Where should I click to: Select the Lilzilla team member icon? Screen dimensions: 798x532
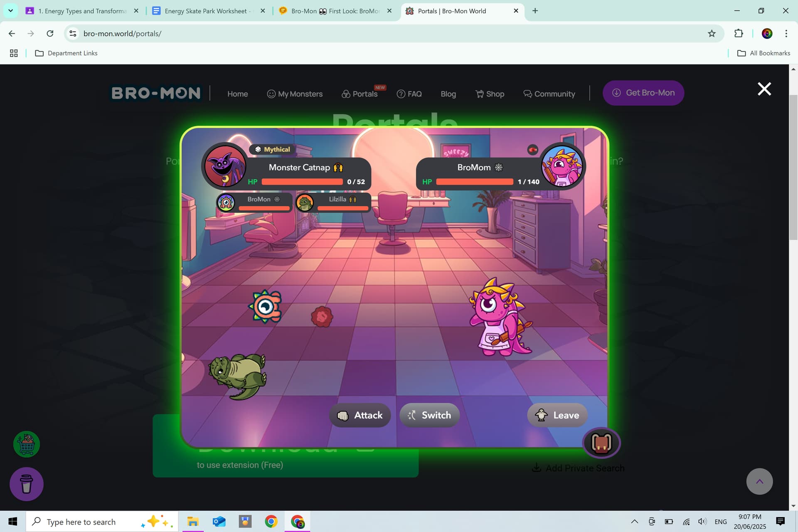click(x=305, y=203)
